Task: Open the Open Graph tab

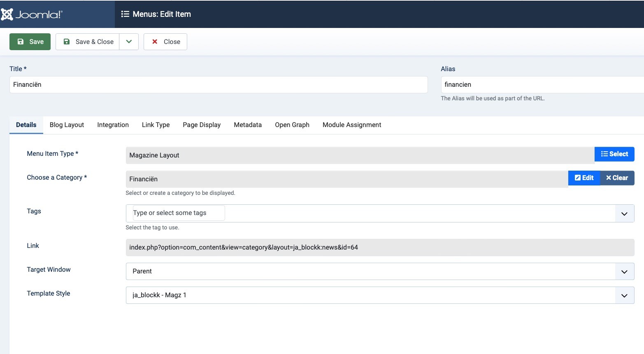Action: (292, 125)
